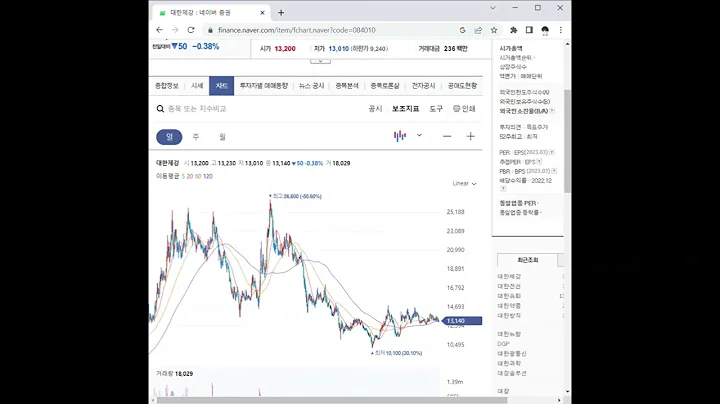Select the 월 monthly period
Screen dimensions: 720x404
(222, 137)
